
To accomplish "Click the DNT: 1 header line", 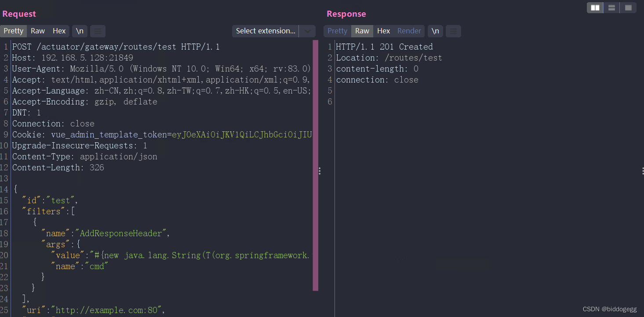I will coord(26,112).
